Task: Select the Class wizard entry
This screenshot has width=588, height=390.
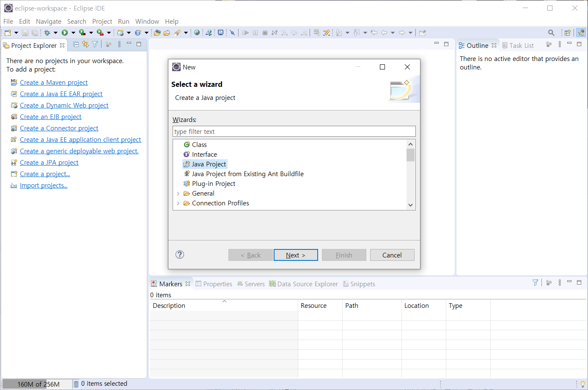Action: 199,145
